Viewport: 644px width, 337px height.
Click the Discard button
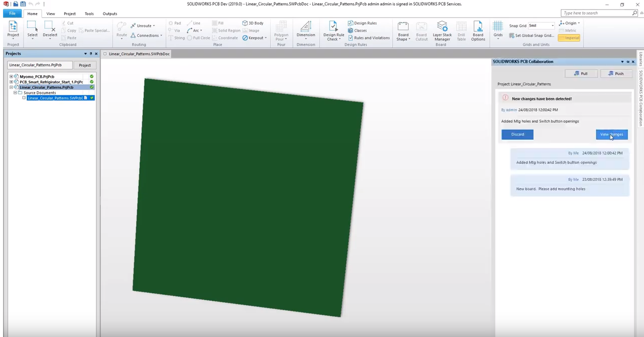point(517,134)
